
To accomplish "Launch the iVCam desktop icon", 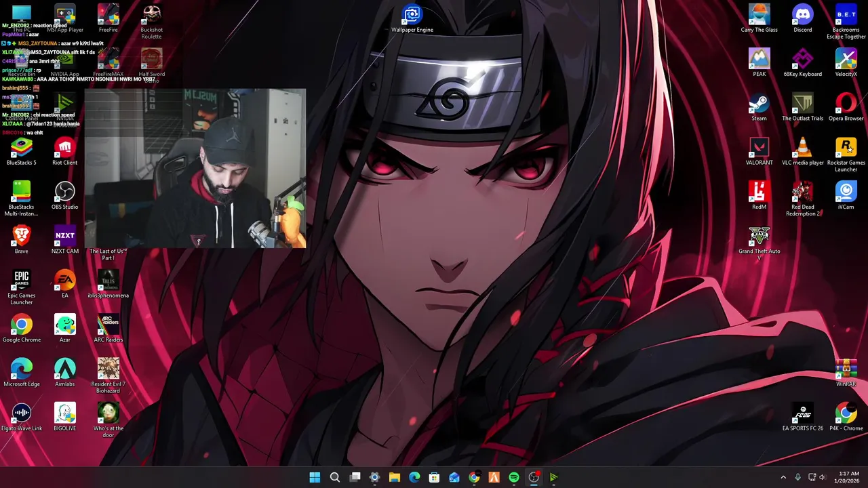I will 846,197.
